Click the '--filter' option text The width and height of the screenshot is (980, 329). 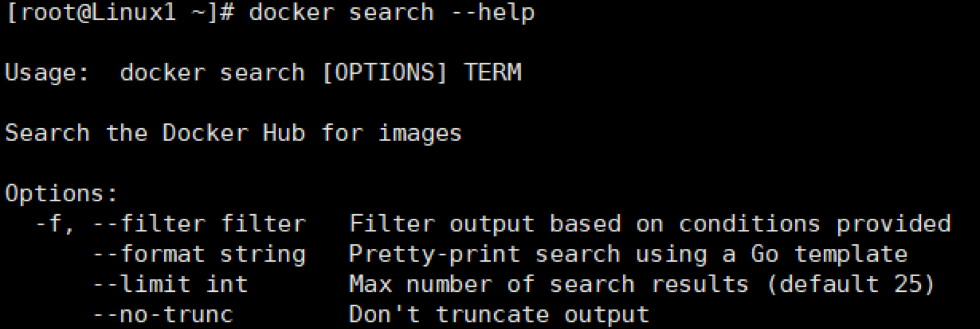(x=149, y=224)
